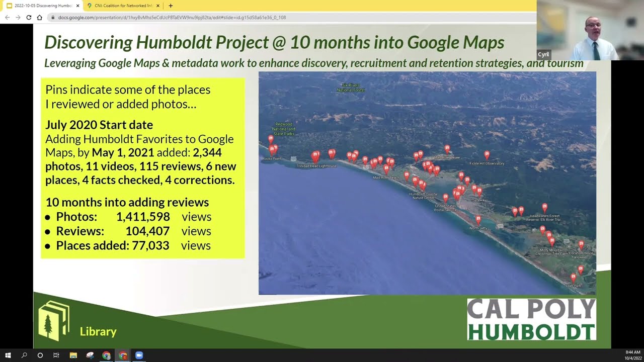Click the Photos: 1,411,598 views bullet
The height and width of the screenshot is (362, 644).
128,217
